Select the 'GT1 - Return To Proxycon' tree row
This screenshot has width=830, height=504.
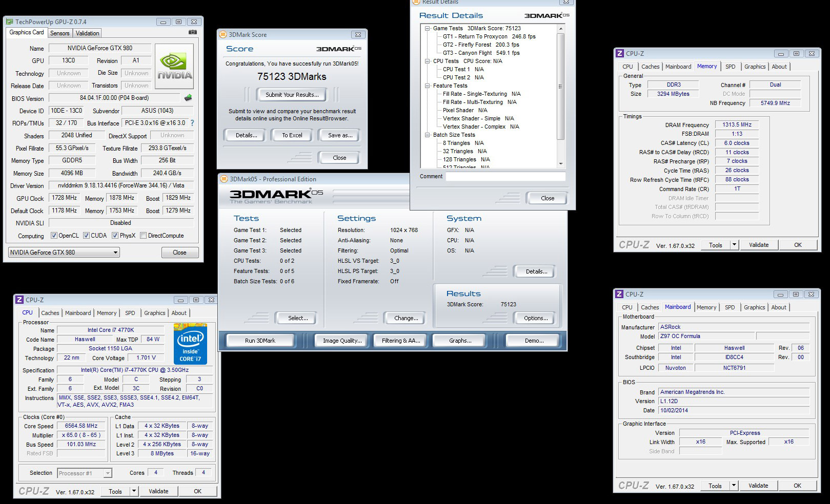pyautogui.click(x=489, y=37)
